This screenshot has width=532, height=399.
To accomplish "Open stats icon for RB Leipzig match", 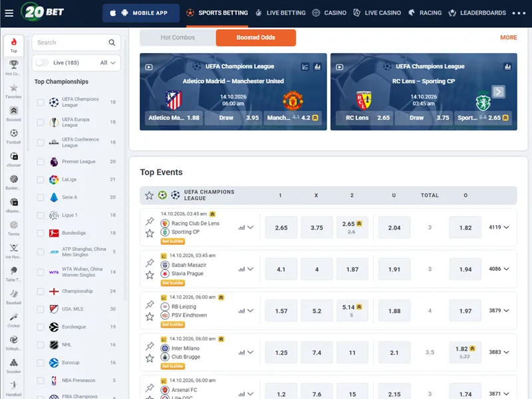I will click(241, 311).
